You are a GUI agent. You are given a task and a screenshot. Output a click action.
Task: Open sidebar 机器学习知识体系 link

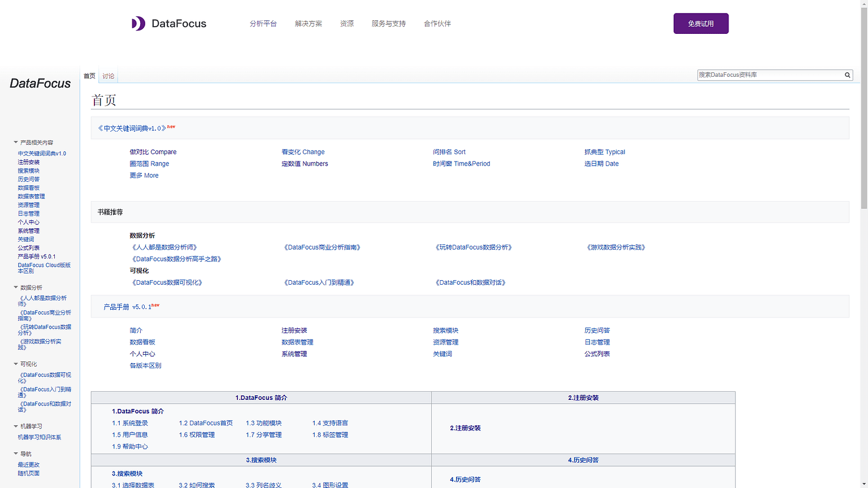click(x=39, y=437)
